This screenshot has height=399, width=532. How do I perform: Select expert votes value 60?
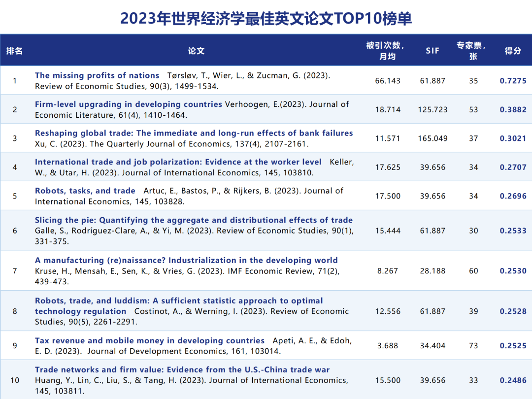[473, 271]
